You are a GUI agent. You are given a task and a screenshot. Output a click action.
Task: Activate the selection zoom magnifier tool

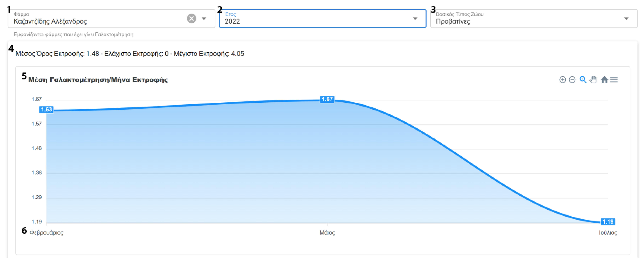(x=583, y=80)
